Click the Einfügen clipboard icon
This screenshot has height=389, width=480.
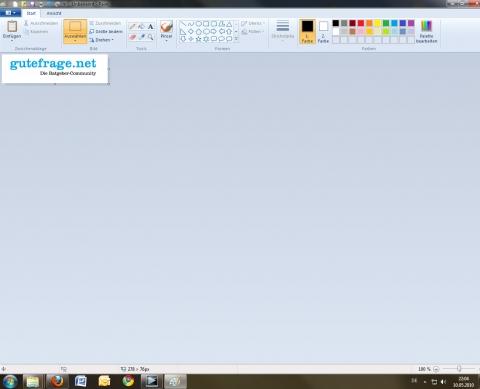tap(12, 26)
